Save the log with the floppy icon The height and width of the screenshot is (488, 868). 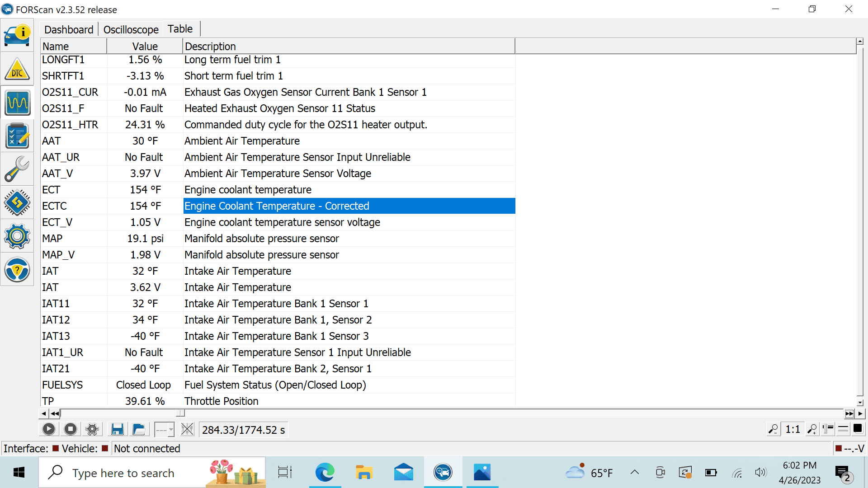pyautogui.click(x=118, y=429)
